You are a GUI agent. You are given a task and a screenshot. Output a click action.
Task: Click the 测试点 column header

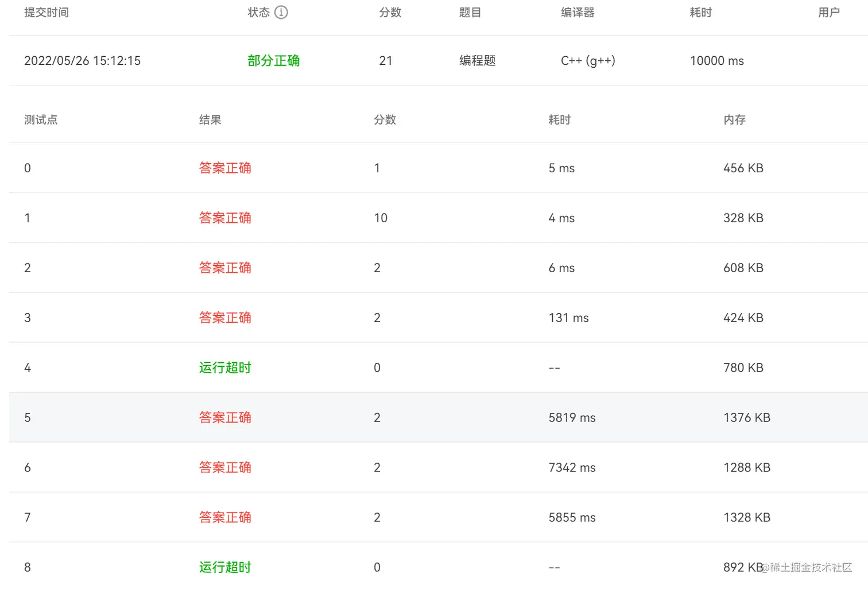click(x=41, y=119)
